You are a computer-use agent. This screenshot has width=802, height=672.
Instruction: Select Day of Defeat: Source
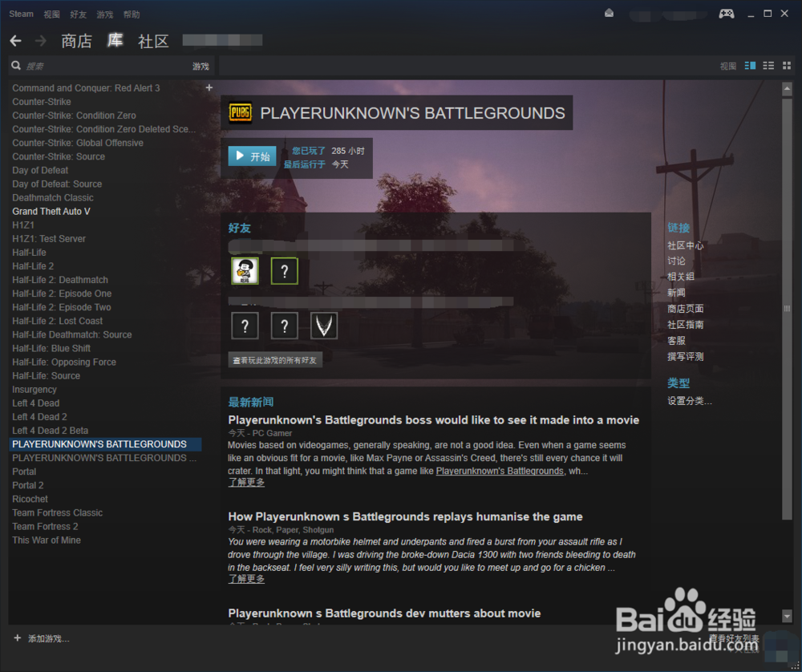[57, 184]
